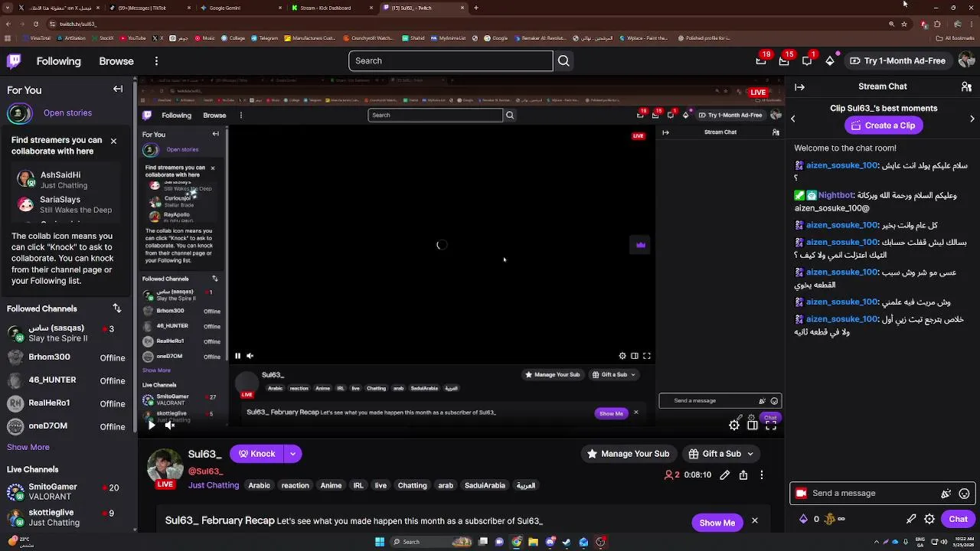Click Show Me on the February Recap
The image size is (980, 551).
(x=717, y=523)
